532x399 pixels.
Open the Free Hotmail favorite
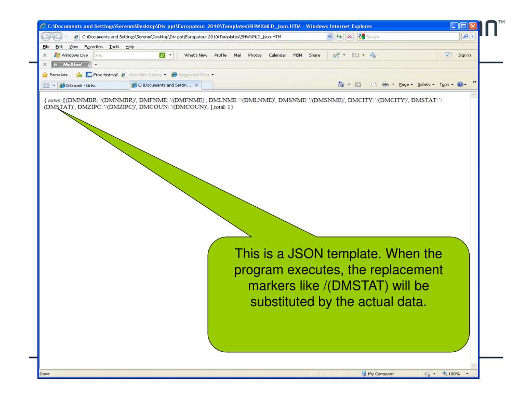(x=102, y=75)
